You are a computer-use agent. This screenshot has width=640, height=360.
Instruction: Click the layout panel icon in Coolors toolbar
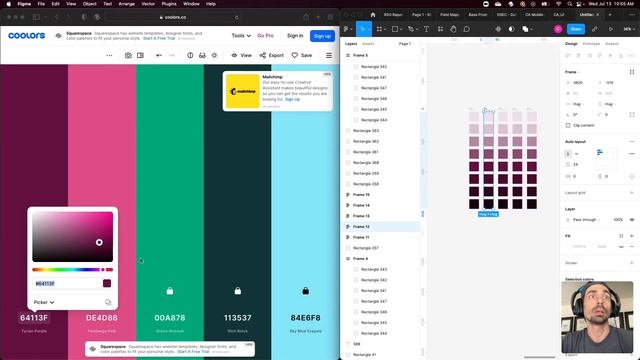tap(140, 55)
